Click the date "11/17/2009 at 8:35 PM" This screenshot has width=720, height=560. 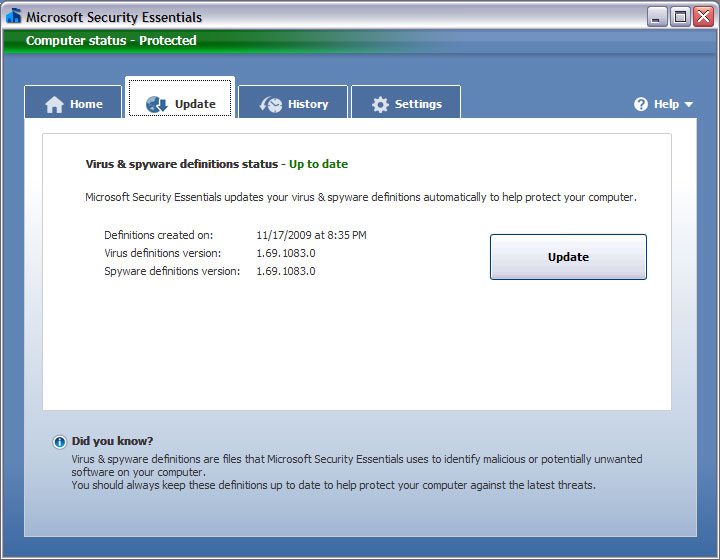tap(311, 235)
